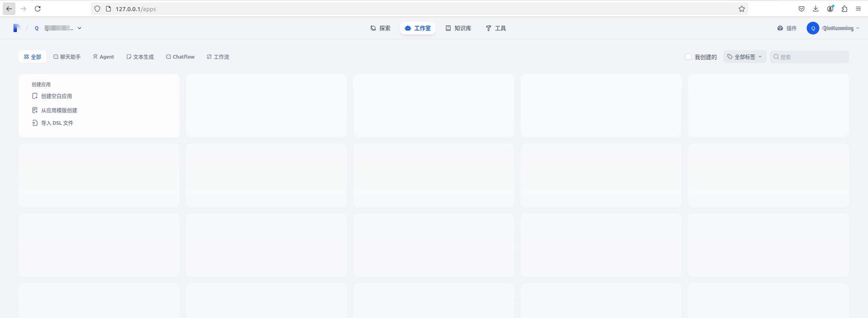Click the page info icon by the URL
Image resolution: width=868 pixels, height=318 pixels.
pos(108,9)
